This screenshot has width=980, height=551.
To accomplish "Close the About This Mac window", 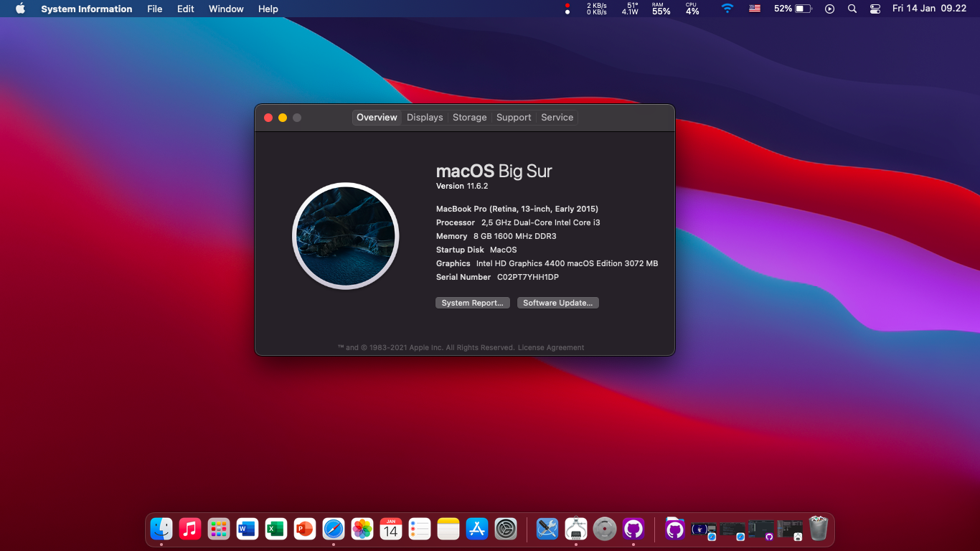I will (268, 118).
